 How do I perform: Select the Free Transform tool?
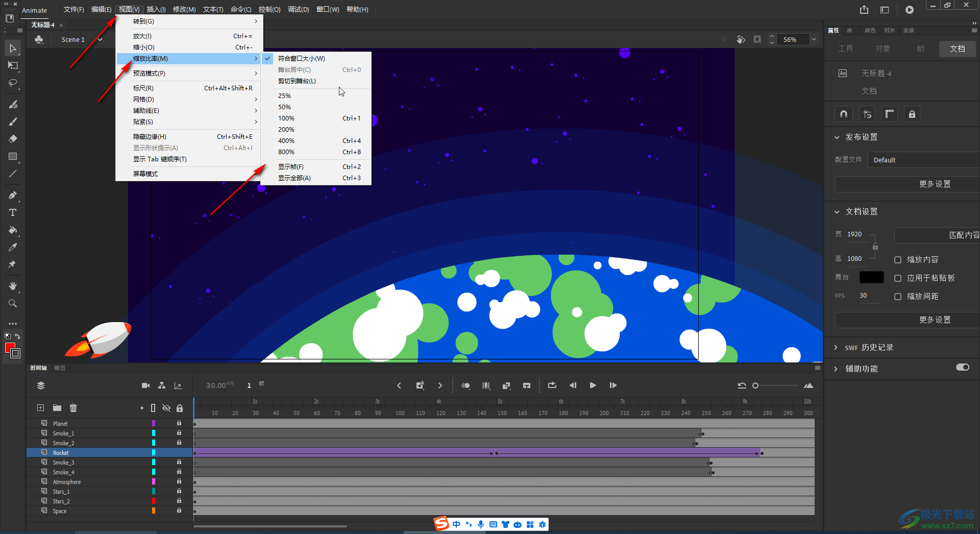[x=13, y=65]
